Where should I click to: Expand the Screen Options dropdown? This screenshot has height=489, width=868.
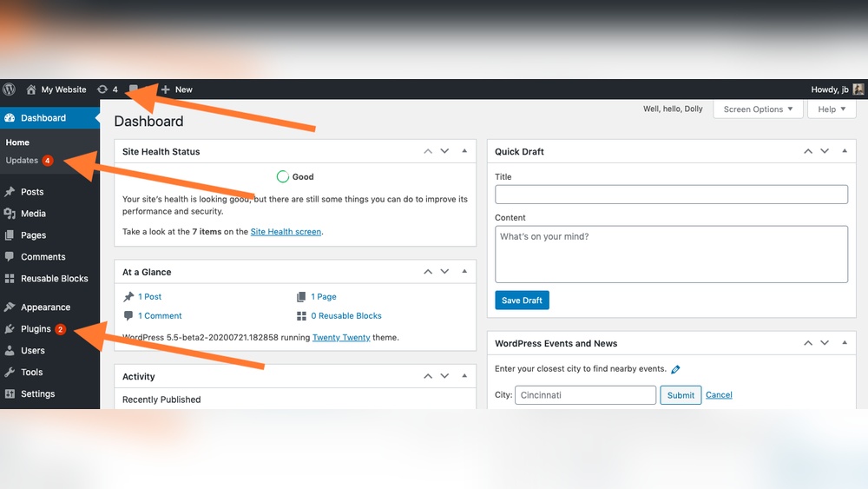758,109
